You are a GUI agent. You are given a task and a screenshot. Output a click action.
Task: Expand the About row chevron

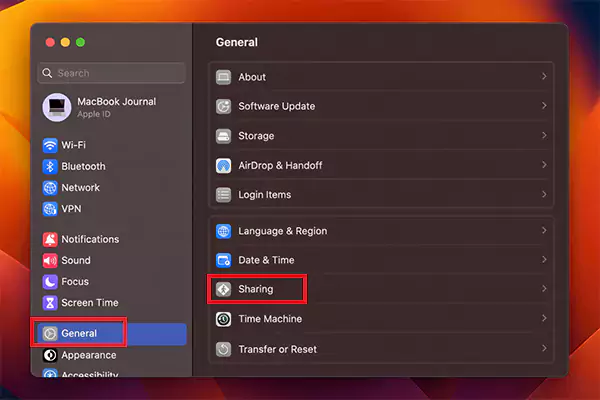(x=543, y=77)
